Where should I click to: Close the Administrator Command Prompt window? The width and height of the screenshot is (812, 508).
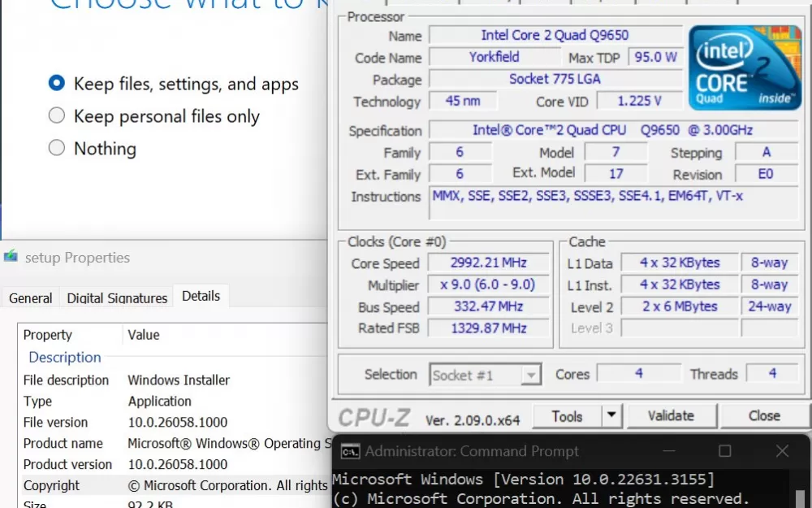[781, 451]
